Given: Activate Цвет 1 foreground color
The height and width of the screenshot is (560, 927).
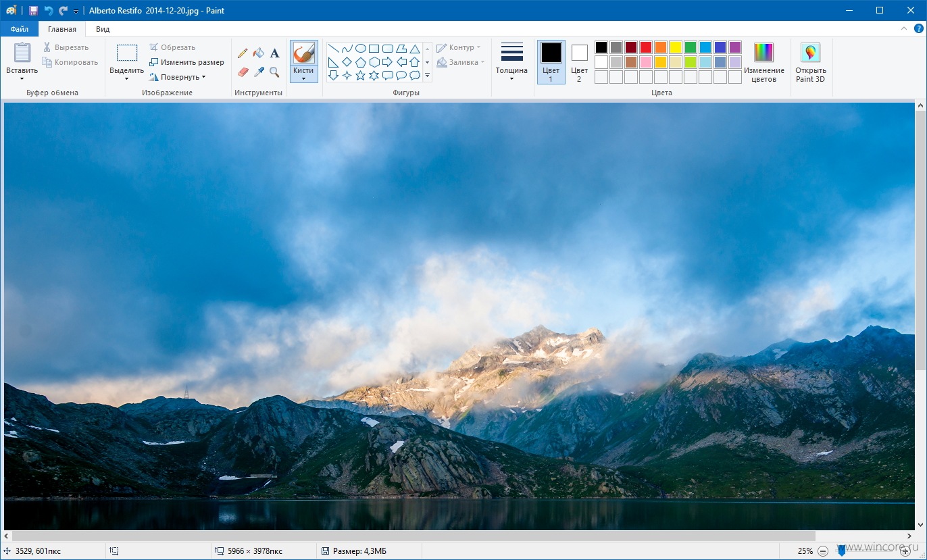Looking at the screenshot, I should (x=551, y=62).
